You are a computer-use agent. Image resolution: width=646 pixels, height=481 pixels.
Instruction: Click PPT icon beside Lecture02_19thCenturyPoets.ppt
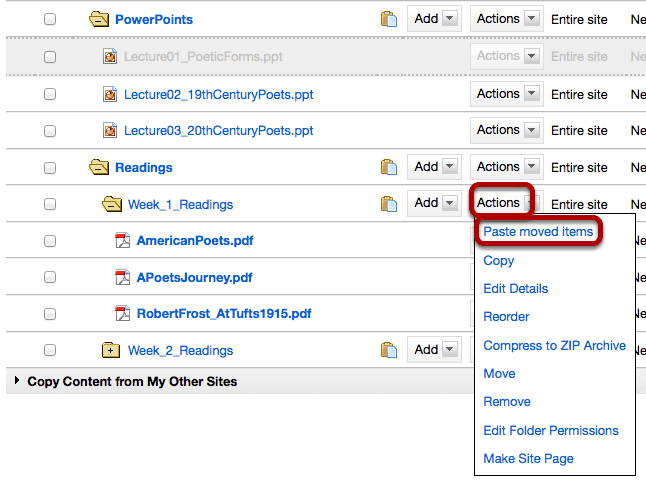point(110,94)
